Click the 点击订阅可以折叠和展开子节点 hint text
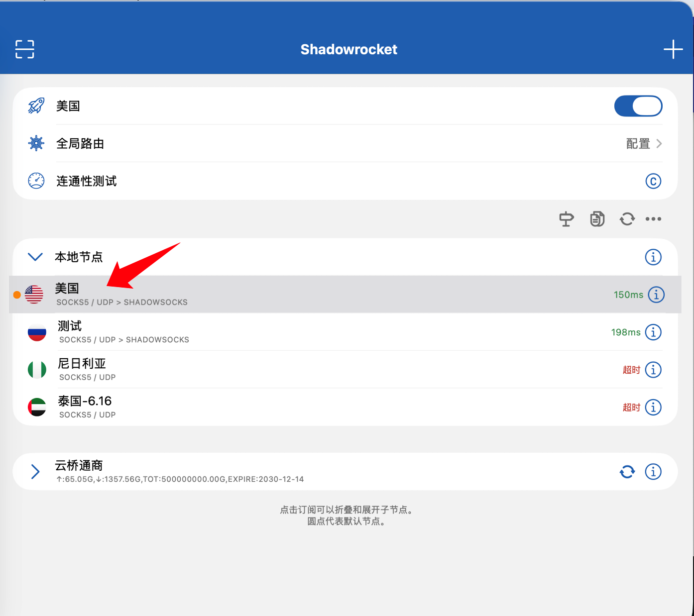694x616 pixels. click(x=346, y=510)
